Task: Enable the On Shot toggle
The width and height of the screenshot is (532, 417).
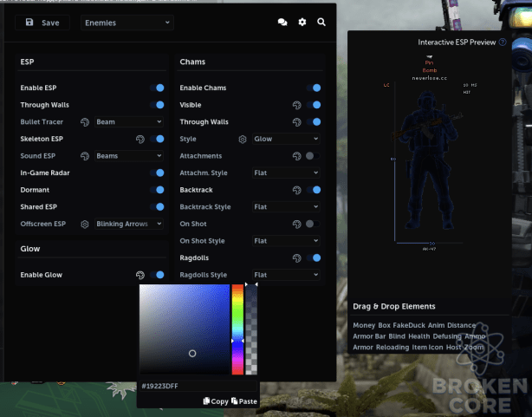Action: coord(313,224)
